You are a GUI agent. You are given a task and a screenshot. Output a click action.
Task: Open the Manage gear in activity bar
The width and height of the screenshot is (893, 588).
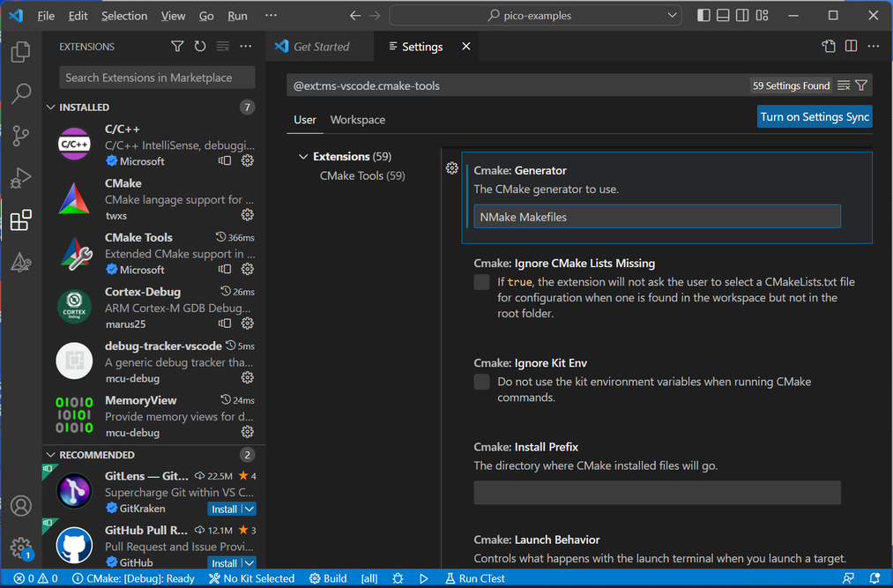pos(20,547)
